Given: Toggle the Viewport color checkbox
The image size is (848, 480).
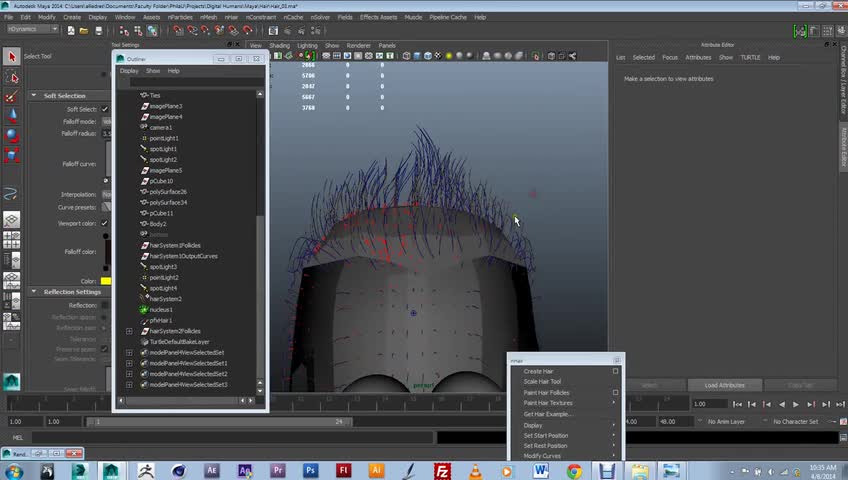Looking at the screenshot, I should [105, 223].
